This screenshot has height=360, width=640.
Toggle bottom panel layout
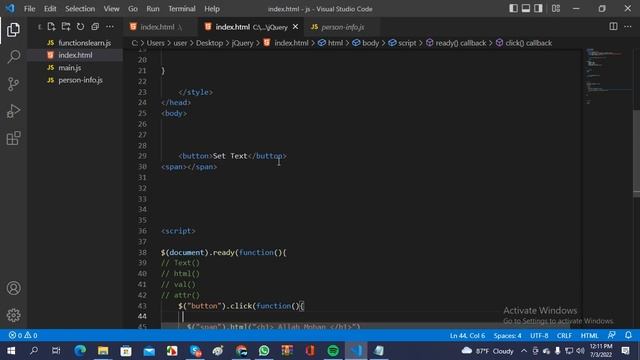coord(526,8)
